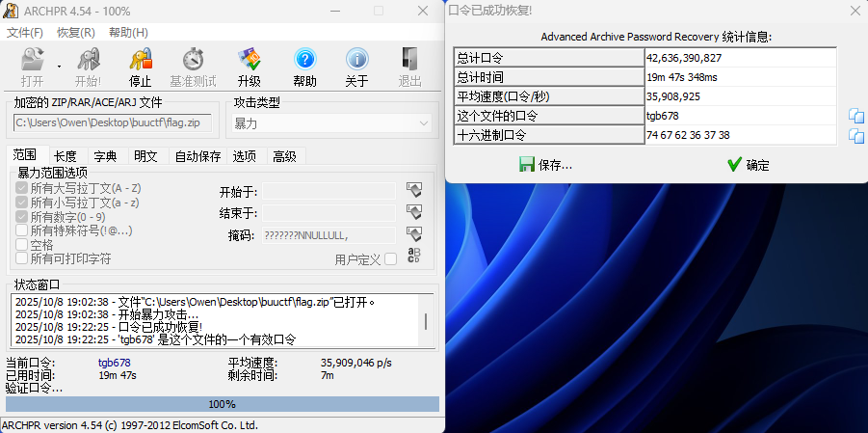This screenshot has width=868, height=433.
Task: Toggle 所有大写拉丁文(A - Z) checkbox
Action: point(21,188)
